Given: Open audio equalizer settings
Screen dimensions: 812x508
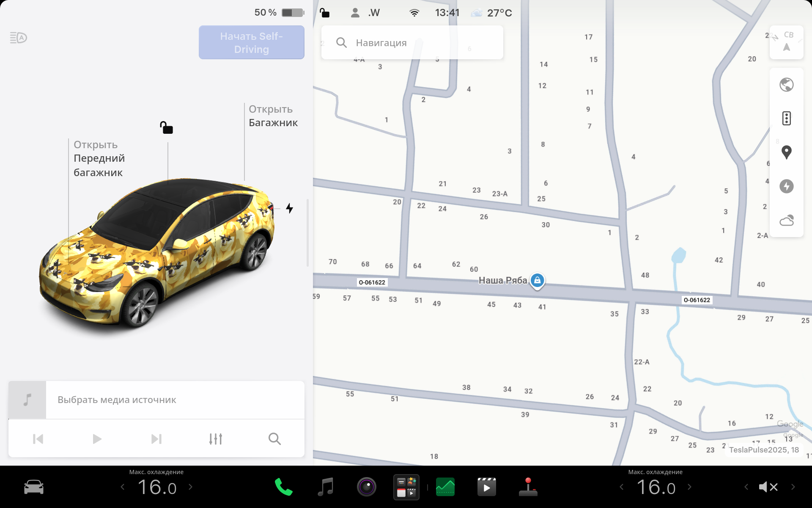Looking at the screenshot, I should click(216, 439).
